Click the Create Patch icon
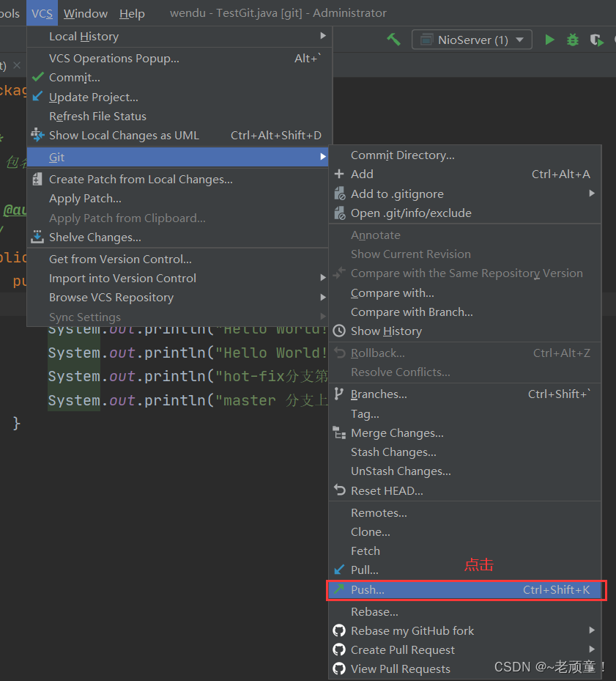 click(38, 179)
